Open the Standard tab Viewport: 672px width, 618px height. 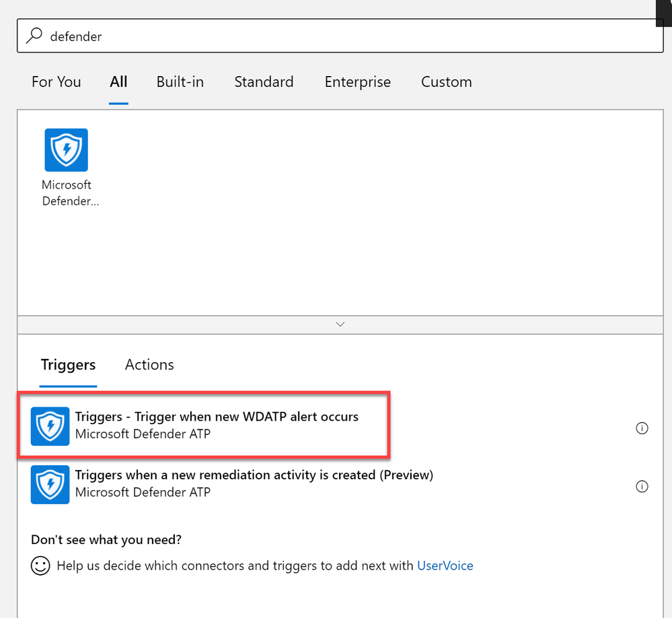264,81
